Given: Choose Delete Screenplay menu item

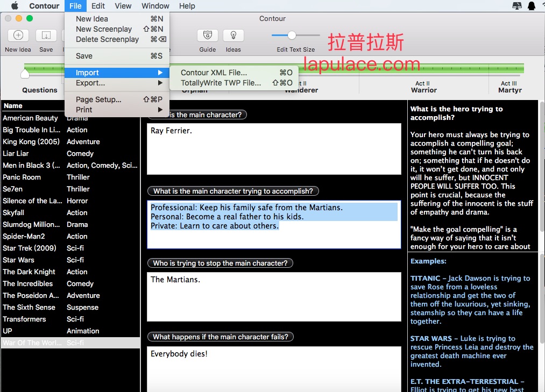Looking at the screenshot, I should click(x=117, y=39).
